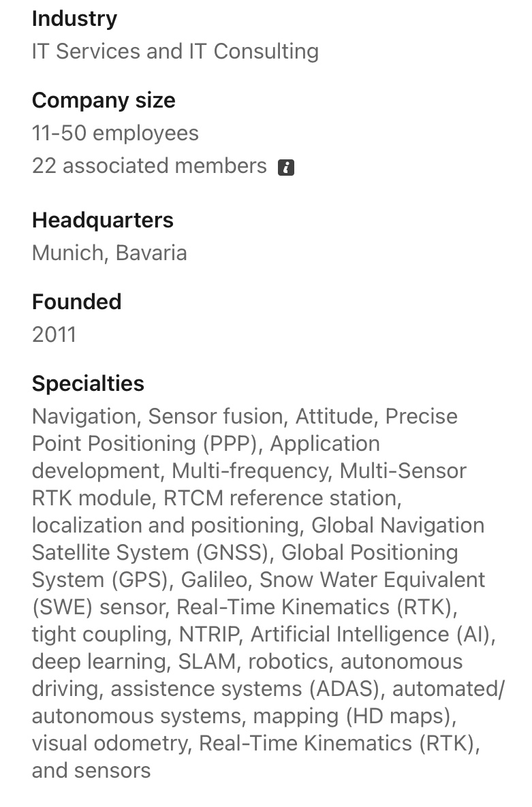Click the NTRIP specialty text
The width and height of the screenshot is (532, 807).
tap(209, 634)
